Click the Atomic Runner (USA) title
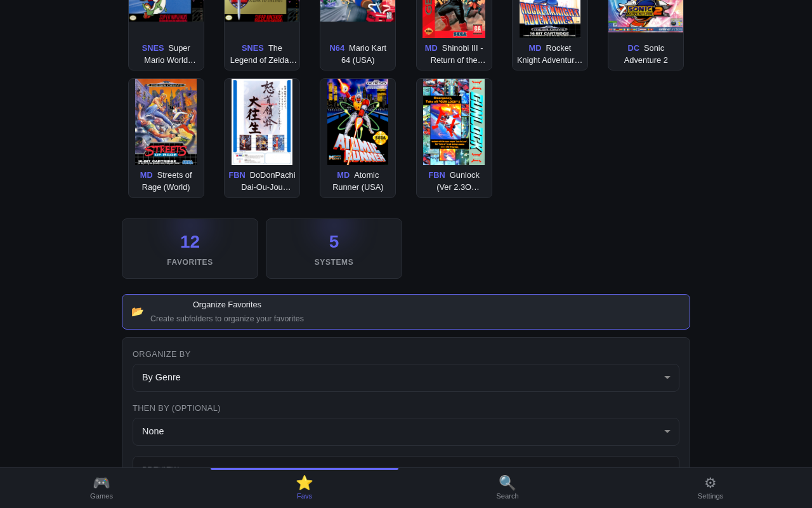The width and height of the screenshot is (812, 508). (x=358, y=181)
